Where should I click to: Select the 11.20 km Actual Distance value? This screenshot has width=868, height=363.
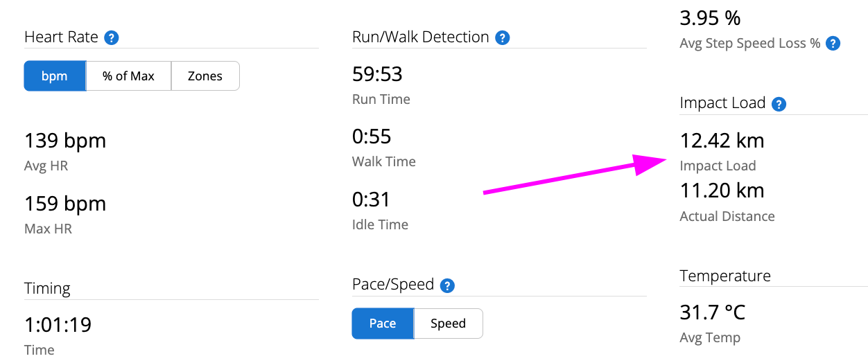tap(722, 191)
